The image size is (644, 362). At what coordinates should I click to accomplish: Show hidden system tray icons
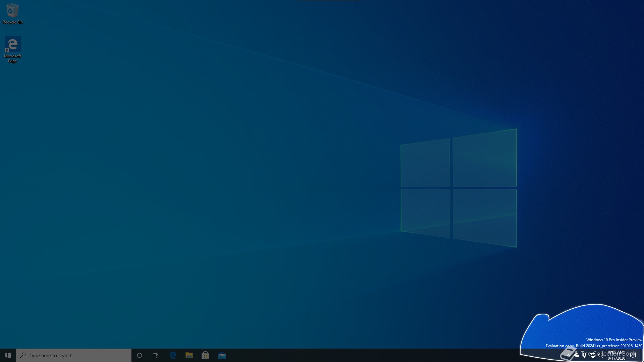(569, 355)
